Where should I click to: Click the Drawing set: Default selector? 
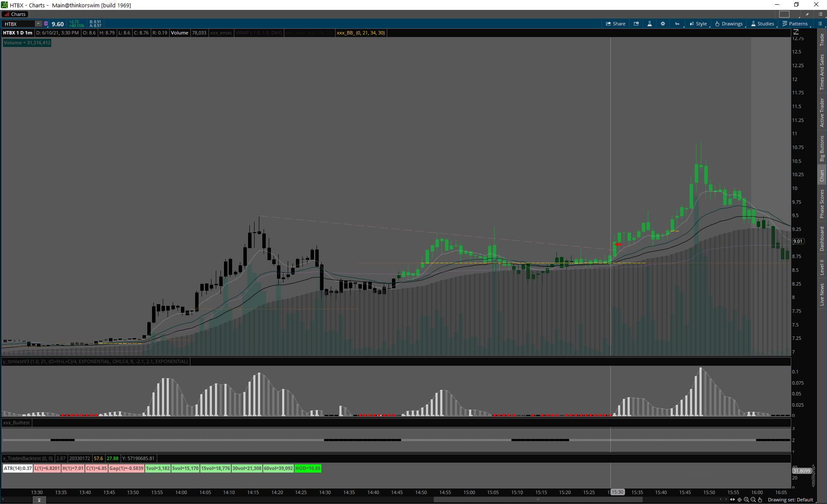click(x=790, y=500)
